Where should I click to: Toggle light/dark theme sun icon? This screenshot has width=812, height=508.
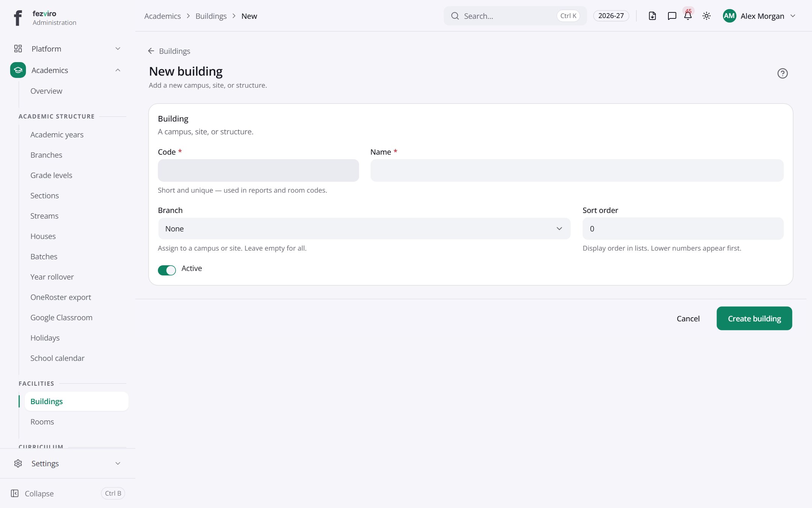[x=706, y=16]
